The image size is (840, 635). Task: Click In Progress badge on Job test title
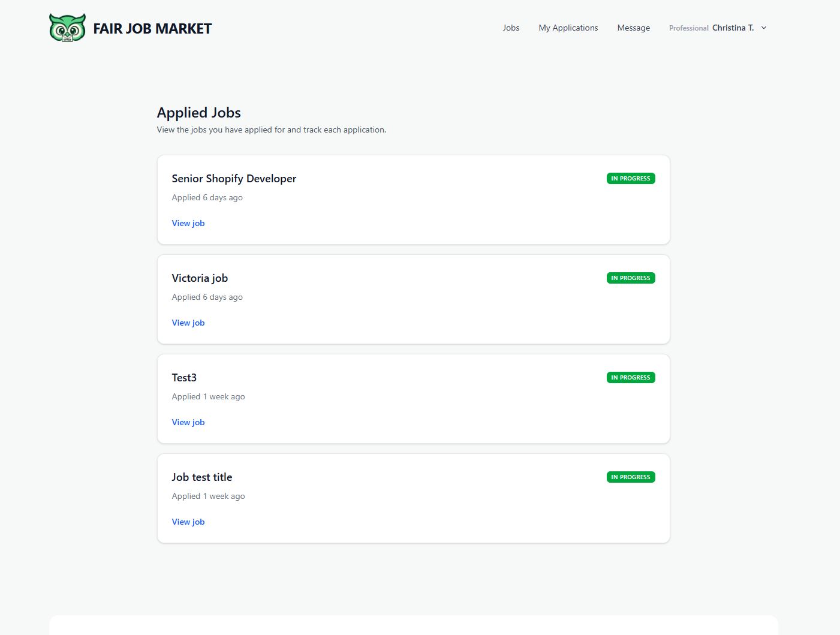click(x=631, y=477)
